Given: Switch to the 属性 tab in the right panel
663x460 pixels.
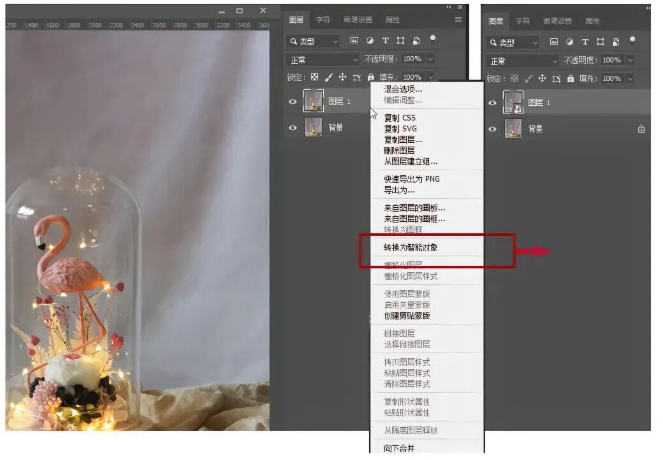Looking at the screenshot, I should click(x=592, y=20).
